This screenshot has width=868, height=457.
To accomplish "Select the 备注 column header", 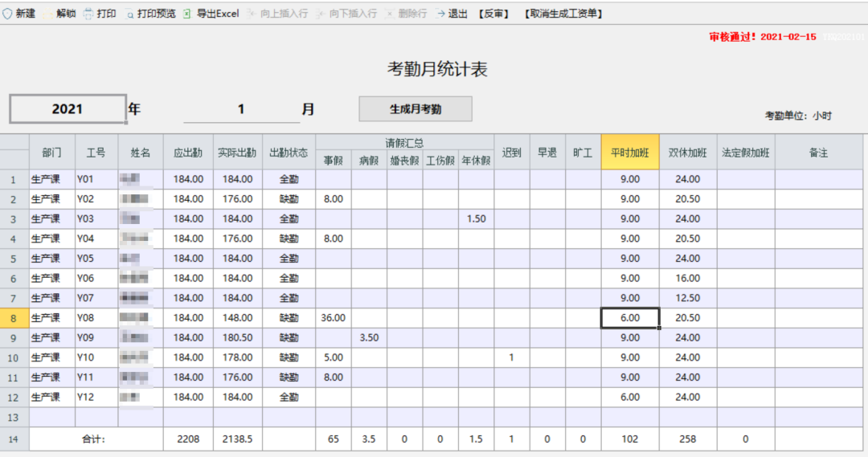I will coord(819,152).
